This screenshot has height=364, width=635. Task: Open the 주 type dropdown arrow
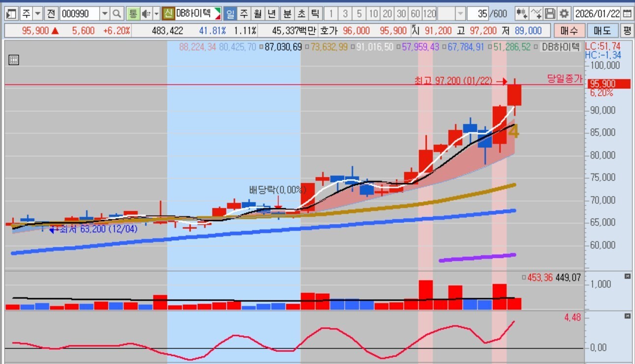[38, 14]
